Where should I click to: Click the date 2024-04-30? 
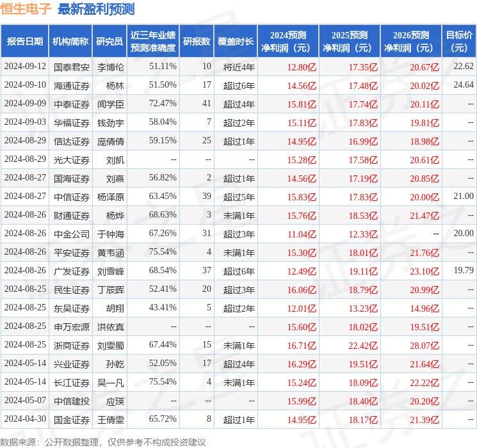[25, 419]
